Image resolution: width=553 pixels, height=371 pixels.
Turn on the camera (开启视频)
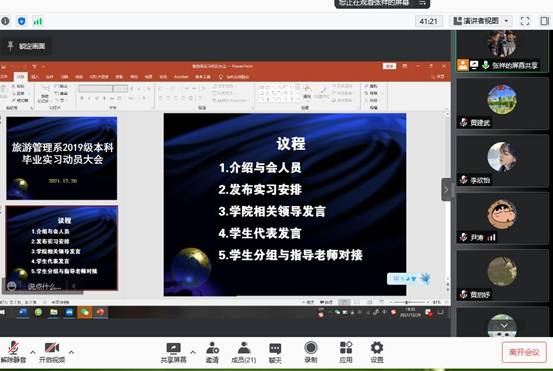point(51,352)
